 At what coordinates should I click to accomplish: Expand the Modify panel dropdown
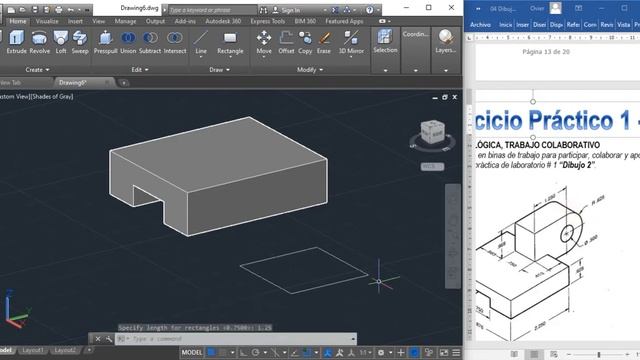(x=310, y=70)
